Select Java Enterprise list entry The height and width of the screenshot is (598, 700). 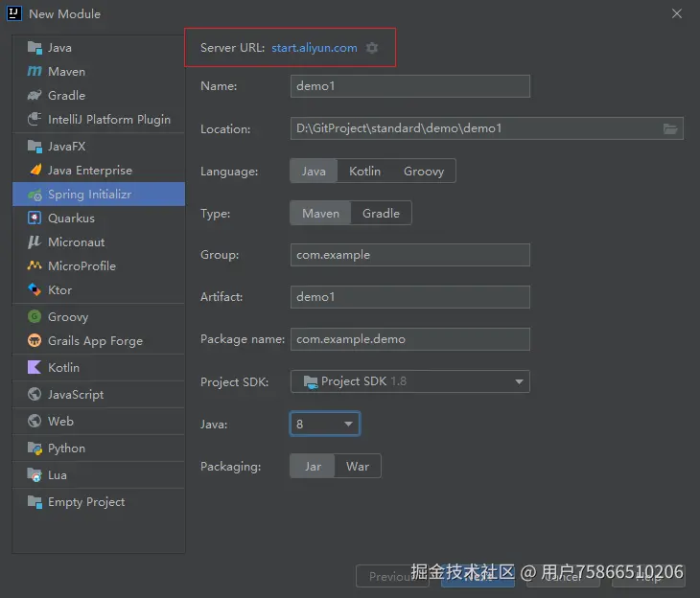tap(99, 170)
